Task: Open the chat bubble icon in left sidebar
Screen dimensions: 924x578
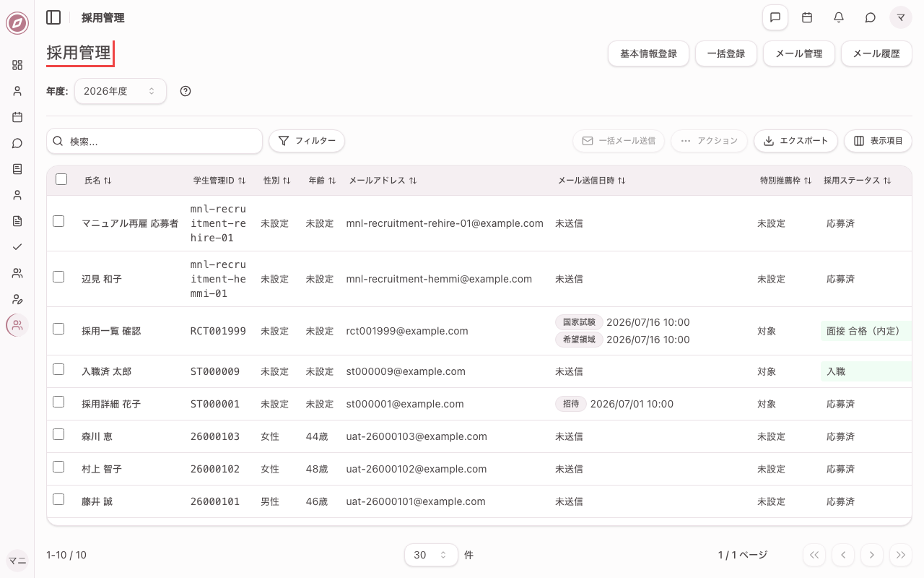Action: [x=17, y=143]
